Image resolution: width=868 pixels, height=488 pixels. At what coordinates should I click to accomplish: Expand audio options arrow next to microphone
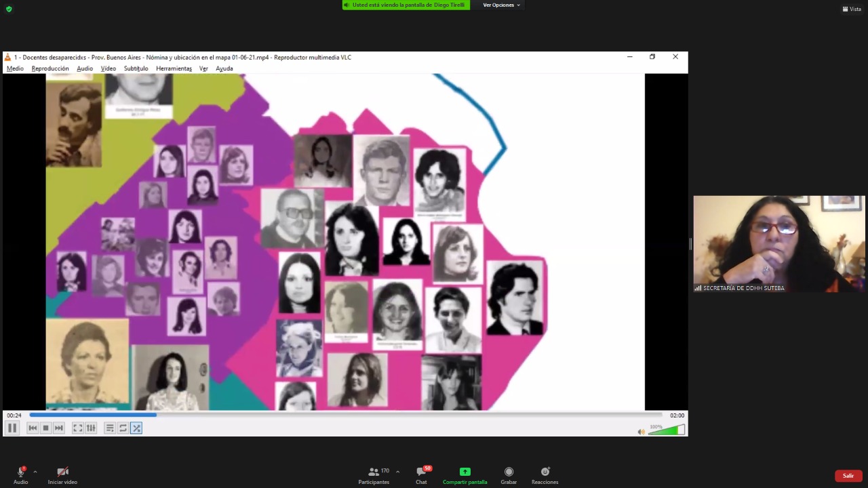[35, 472]
